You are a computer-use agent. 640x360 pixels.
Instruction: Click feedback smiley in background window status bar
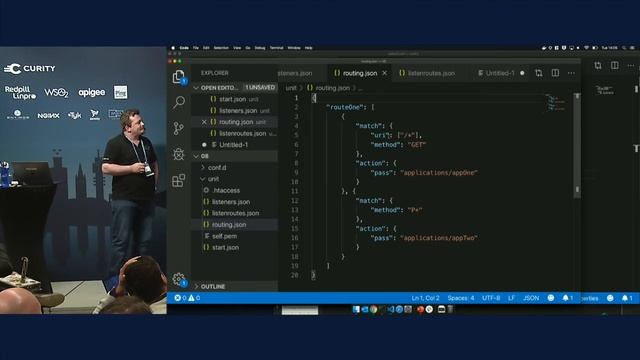[610, 298]
